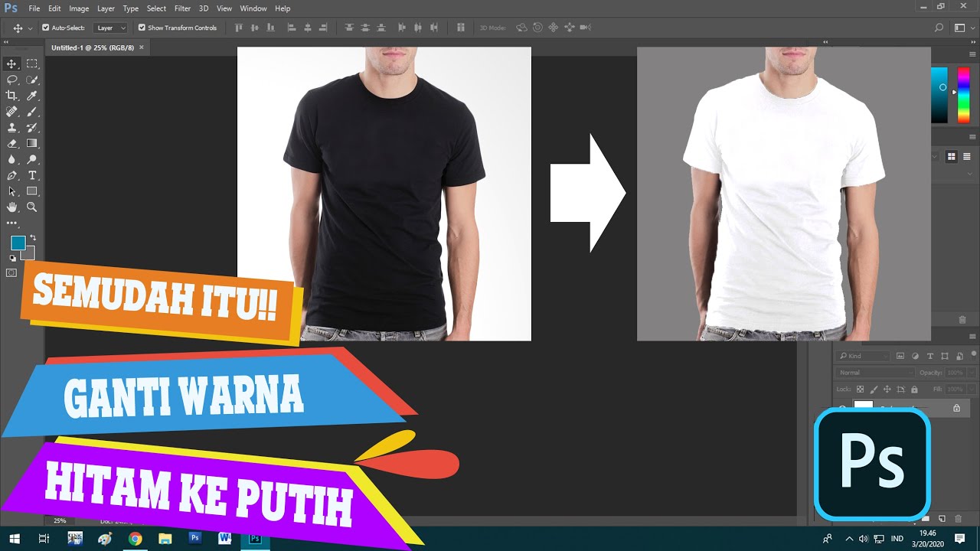This screenshot has height=551, width=980.
Task: Open the layer Kind filter dropdown
Action: click(x=863, y=356)
